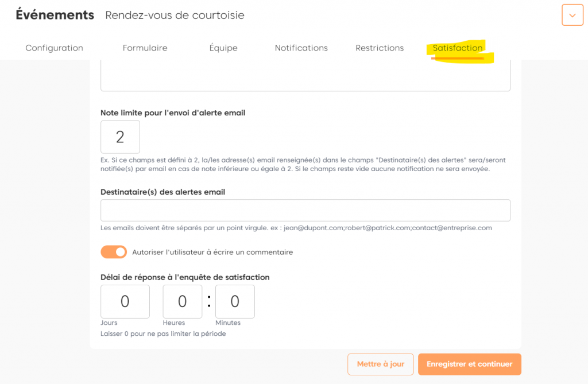Viewport: 588px width, 384px height.
Task: Click Enregistrer et continuer
Action: coord(469,364)
